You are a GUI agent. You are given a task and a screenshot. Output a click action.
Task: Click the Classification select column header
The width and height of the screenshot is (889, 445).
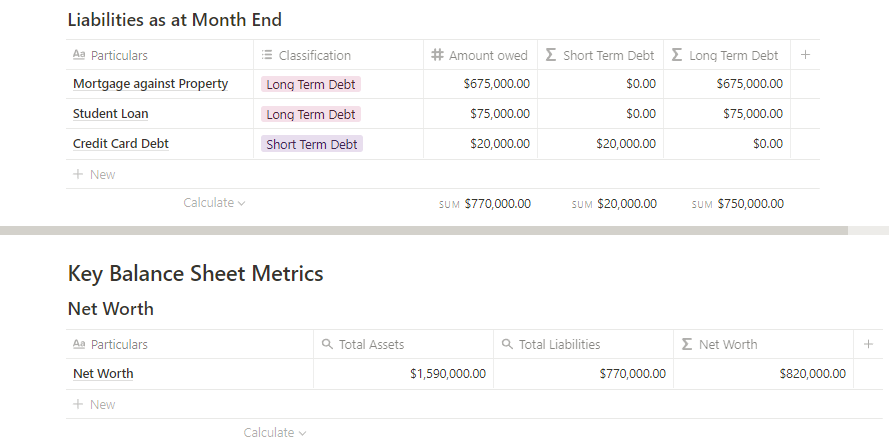pos(314,56)
